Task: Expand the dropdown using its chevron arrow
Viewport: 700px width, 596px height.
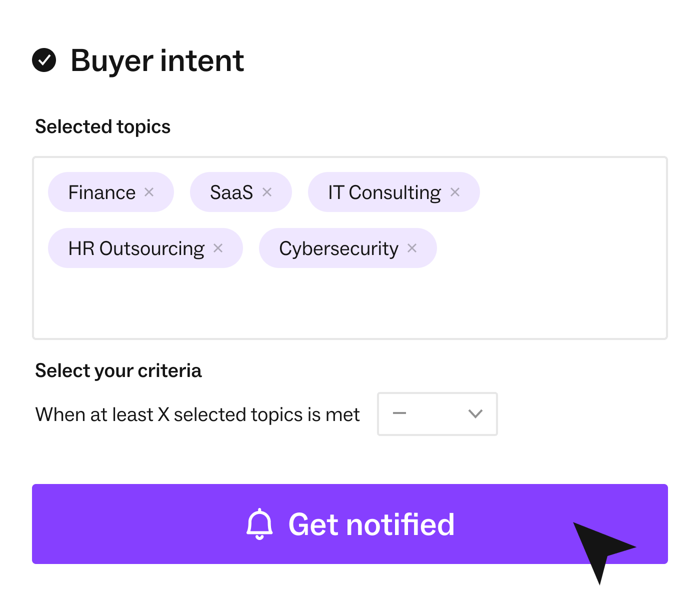Action: point(475,413)
